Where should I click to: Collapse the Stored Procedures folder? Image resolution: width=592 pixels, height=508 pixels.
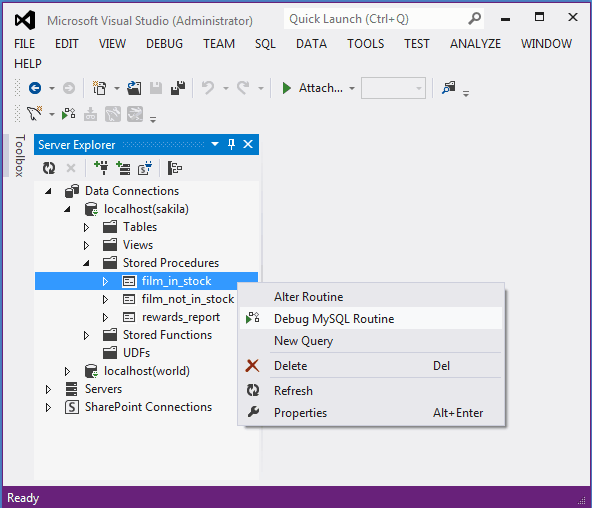(x=86, y=263)
